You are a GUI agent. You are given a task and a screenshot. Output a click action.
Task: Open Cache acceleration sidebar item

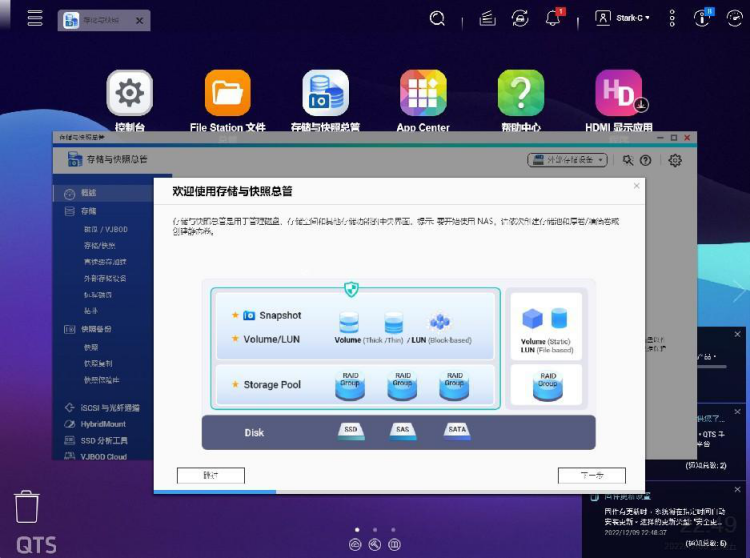coord(105,262)
